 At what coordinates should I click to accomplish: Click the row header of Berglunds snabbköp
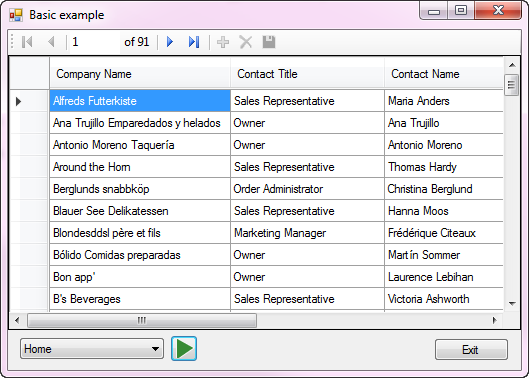point(29,189)
